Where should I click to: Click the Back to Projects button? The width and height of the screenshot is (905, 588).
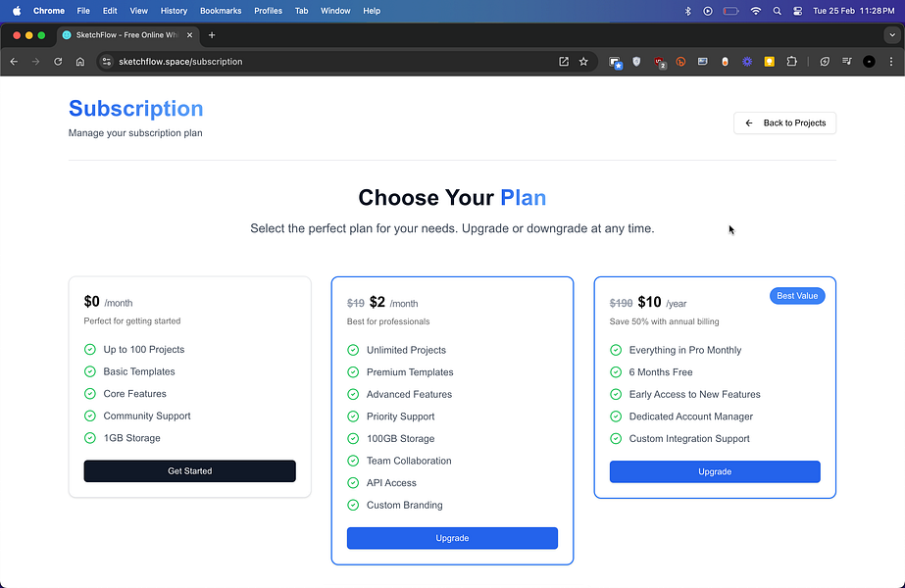[x=784, y=122]
